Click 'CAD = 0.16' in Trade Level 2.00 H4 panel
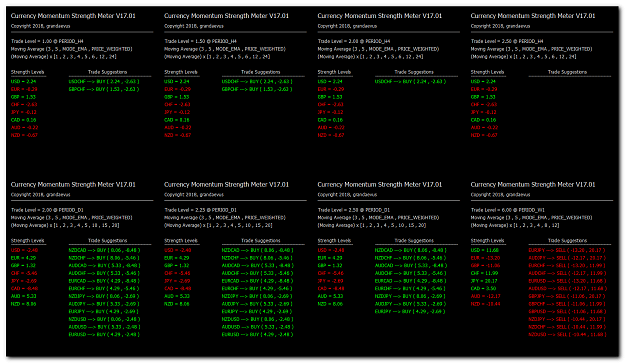Image resolution: width=625 pixels, height=363 pixels. click(x=330, y=120)
